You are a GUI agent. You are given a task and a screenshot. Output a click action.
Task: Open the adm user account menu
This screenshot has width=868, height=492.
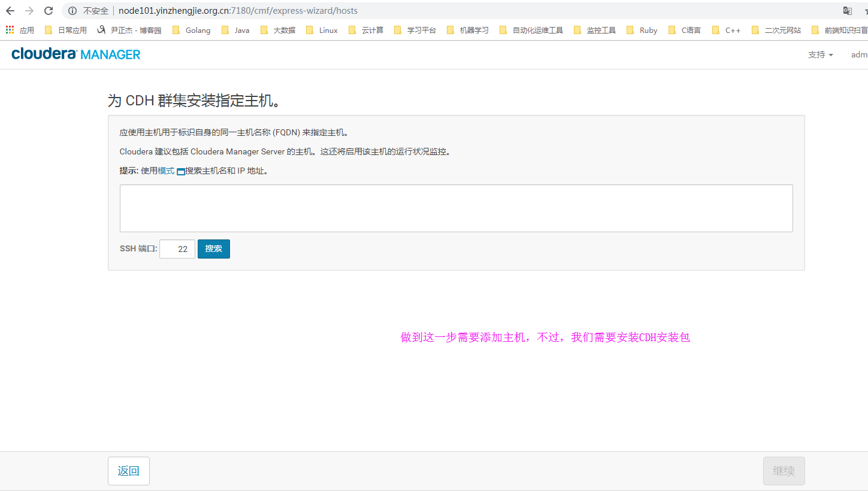pyautogui.click(x=859, y=54)
